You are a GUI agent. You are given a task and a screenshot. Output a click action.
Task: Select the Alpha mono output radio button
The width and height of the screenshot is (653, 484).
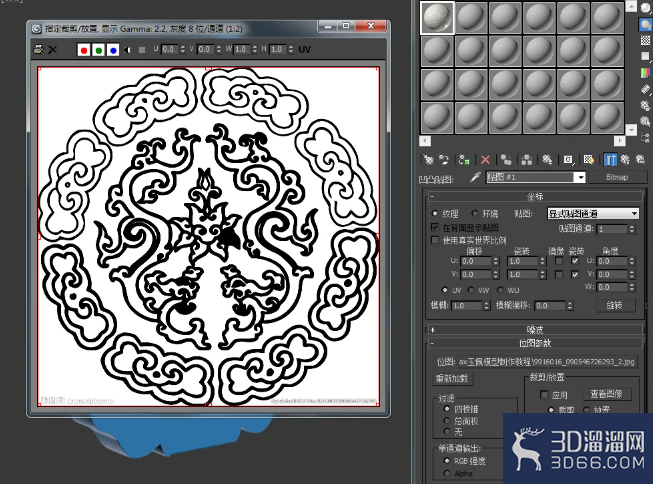(447, 474)
